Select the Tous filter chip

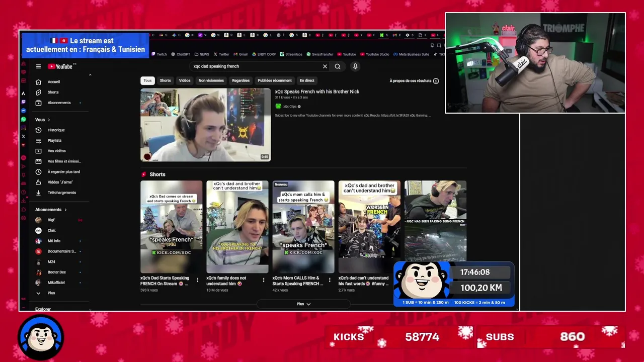[147, 80]
